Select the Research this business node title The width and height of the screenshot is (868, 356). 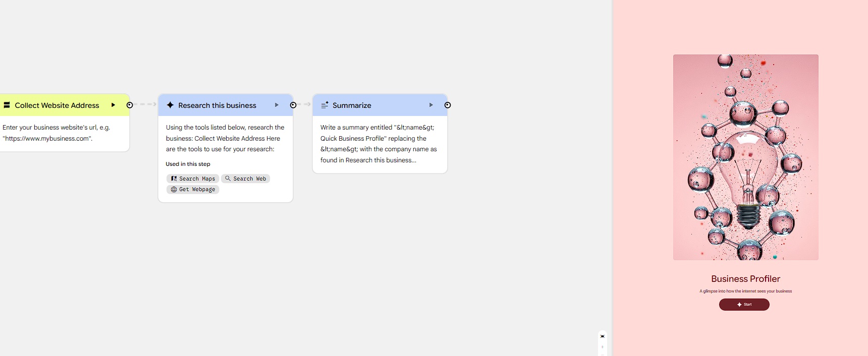pos(217,105)
